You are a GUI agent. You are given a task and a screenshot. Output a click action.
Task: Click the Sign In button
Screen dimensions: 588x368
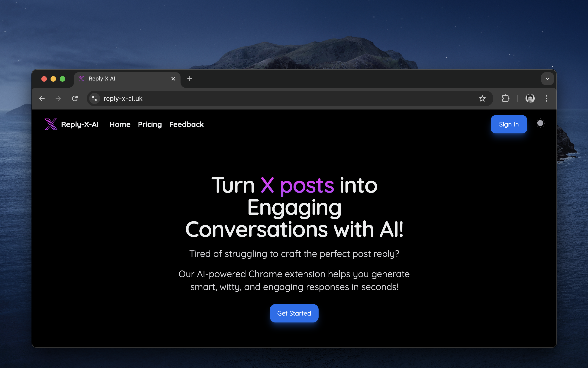(509, 124)
